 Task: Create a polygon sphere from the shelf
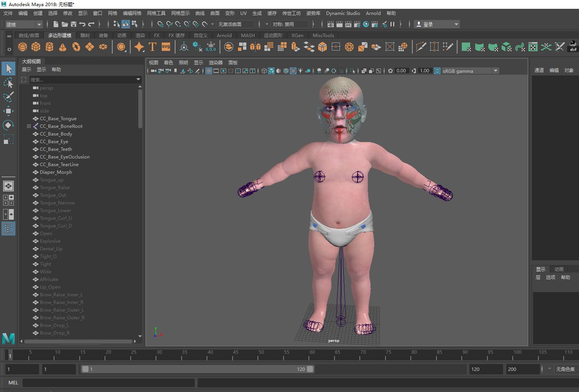[23, 47]
